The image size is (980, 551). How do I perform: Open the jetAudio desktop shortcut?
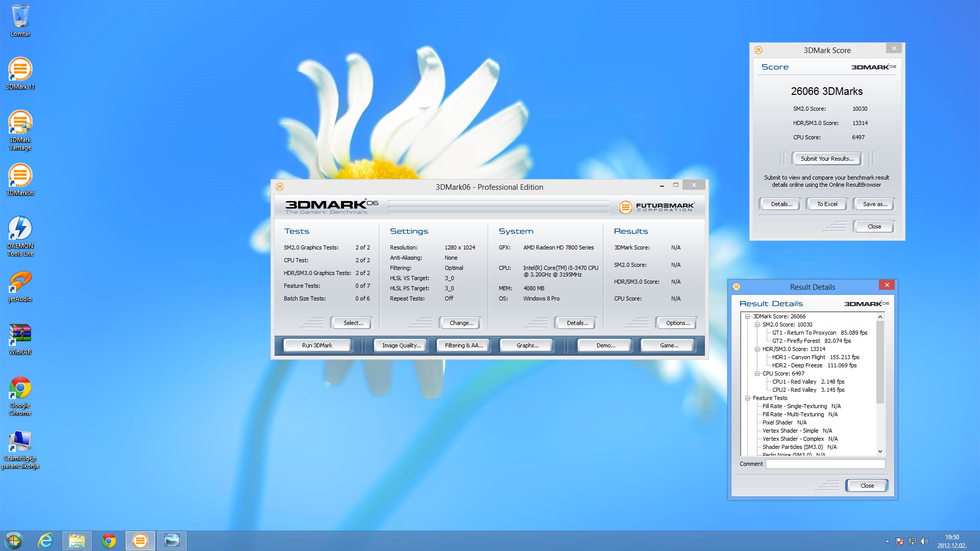[20, 286]
